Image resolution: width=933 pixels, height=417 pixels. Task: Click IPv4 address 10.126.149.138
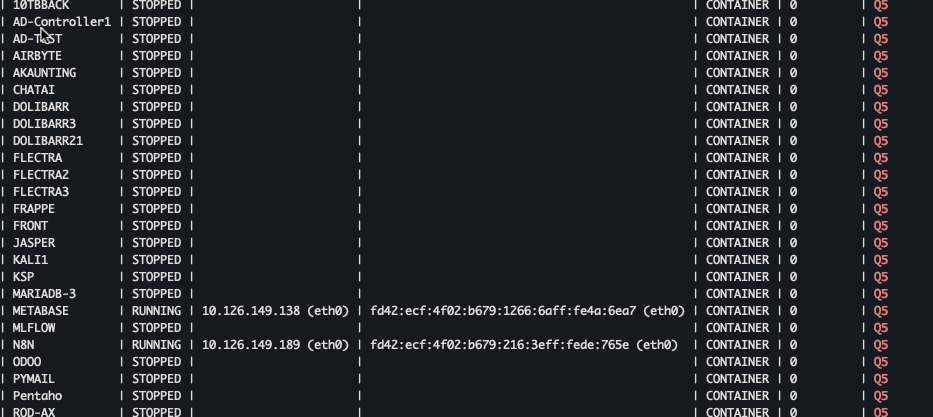(x=251, y=311)
